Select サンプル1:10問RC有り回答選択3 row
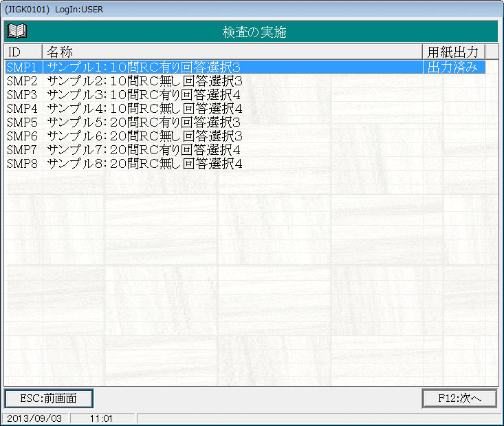Image resolution: width=504 pixels, height=426 pixels. tap(245, 67)
